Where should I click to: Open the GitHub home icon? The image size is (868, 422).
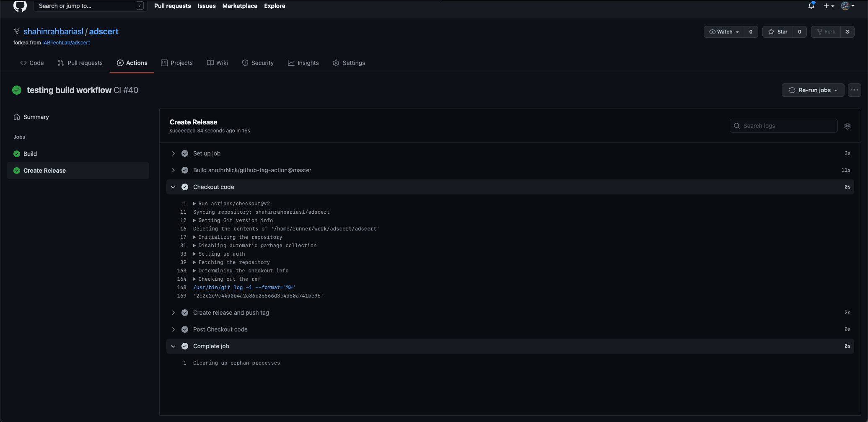[x=20, y=6]
